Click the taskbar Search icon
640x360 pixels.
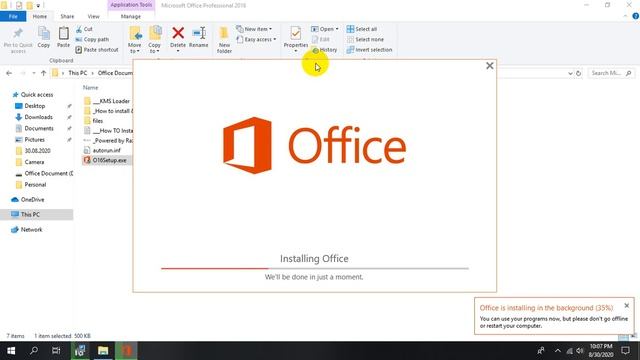click(x=34, y=351)
